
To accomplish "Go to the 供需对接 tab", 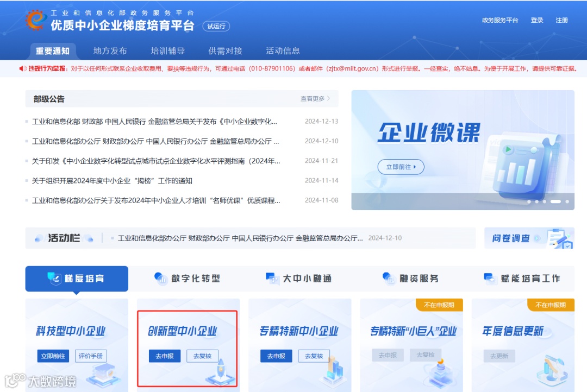I will coord(226,51).
